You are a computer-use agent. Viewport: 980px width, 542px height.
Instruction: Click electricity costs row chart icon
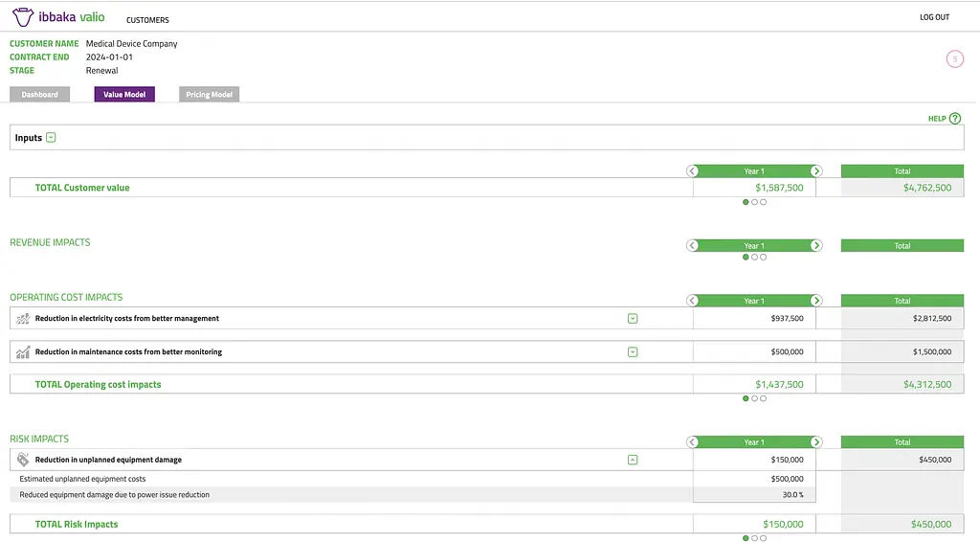[23, 319]
